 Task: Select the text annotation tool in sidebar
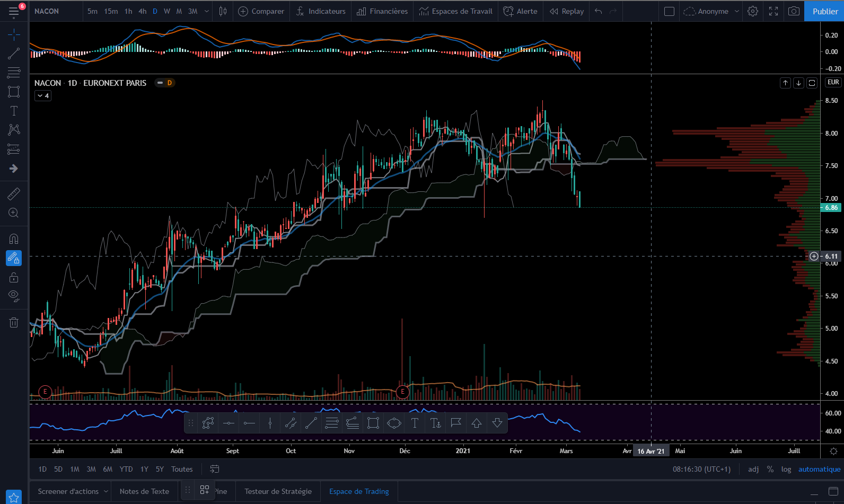[x=14, y=111]
